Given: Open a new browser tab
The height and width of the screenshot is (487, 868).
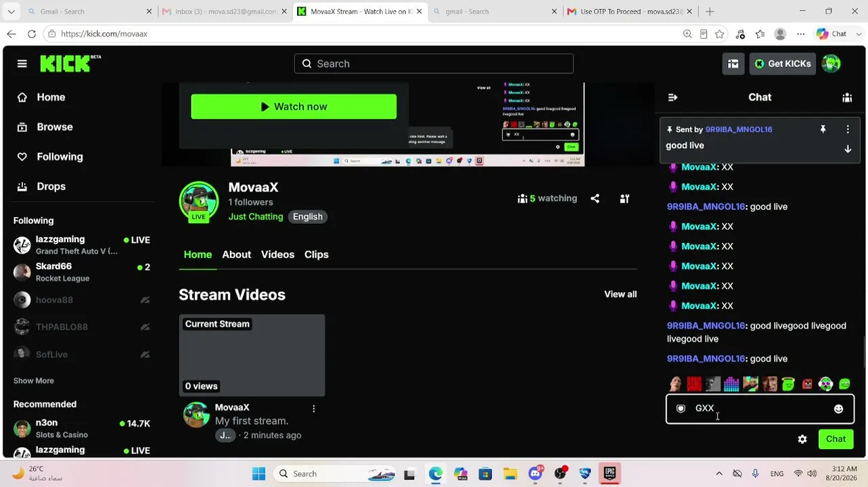Looking at the screenshot, I should 710,11.
